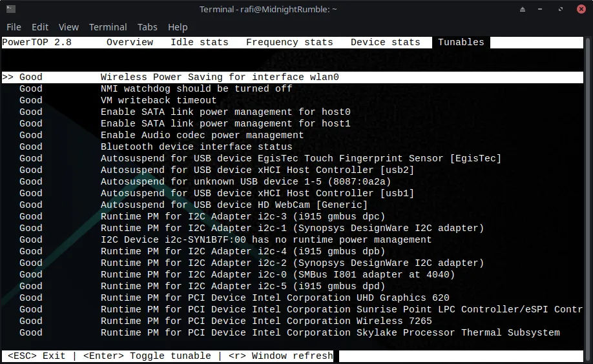Select the VM writeback timeout tunable
This screenshot has height=364, width=593.
click(158, 101)
